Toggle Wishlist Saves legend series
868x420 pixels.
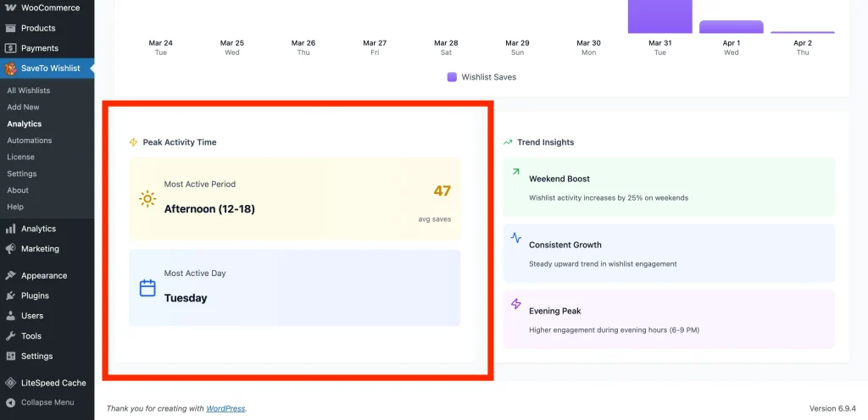pos(481,77)
